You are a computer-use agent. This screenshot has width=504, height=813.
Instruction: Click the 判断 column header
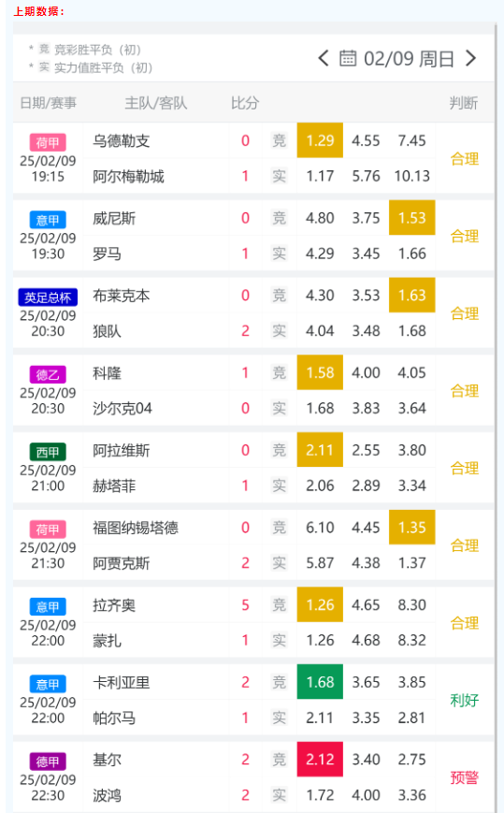(464, 103)
